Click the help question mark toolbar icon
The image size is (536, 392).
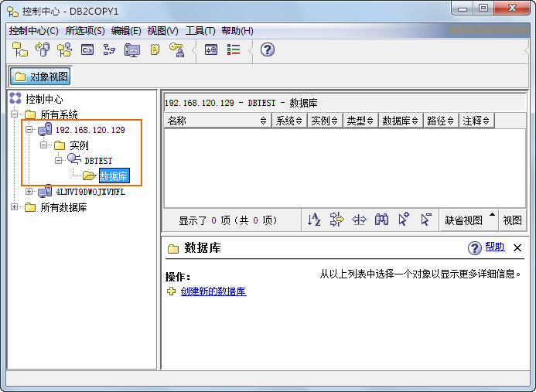pos(268,49)
